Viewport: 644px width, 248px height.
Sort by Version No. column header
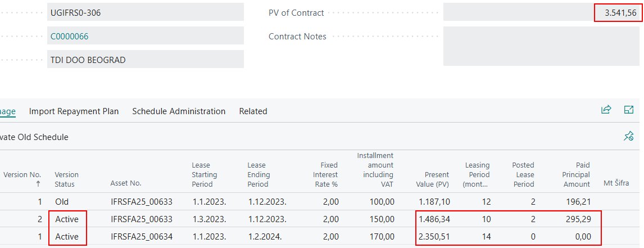[22, 179]
